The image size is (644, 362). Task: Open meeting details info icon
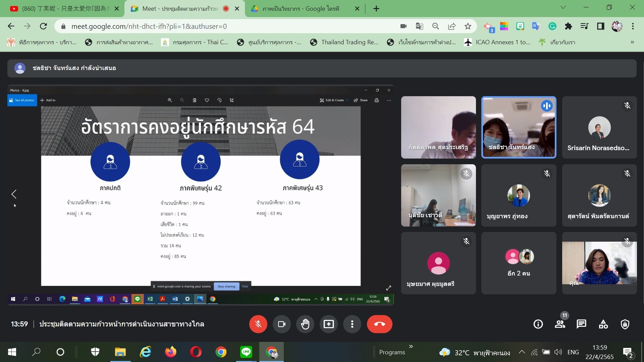pyautogui.click(x=538, y=324)
